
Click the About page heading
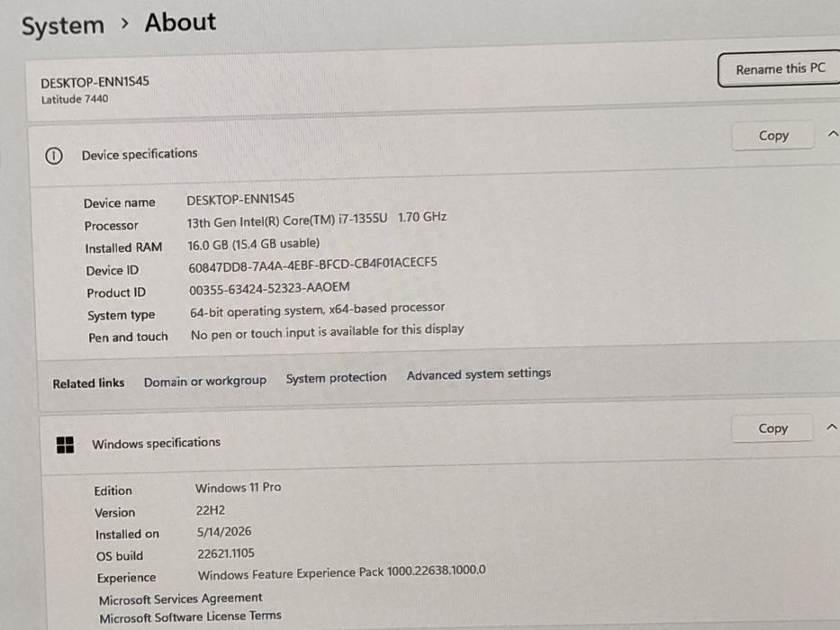180,22
